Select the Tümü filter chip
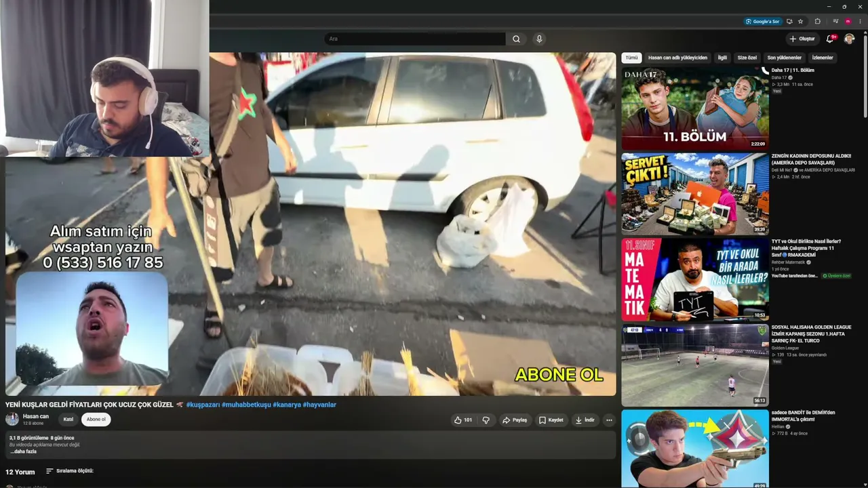868x488 pixels. coord(631,58)
